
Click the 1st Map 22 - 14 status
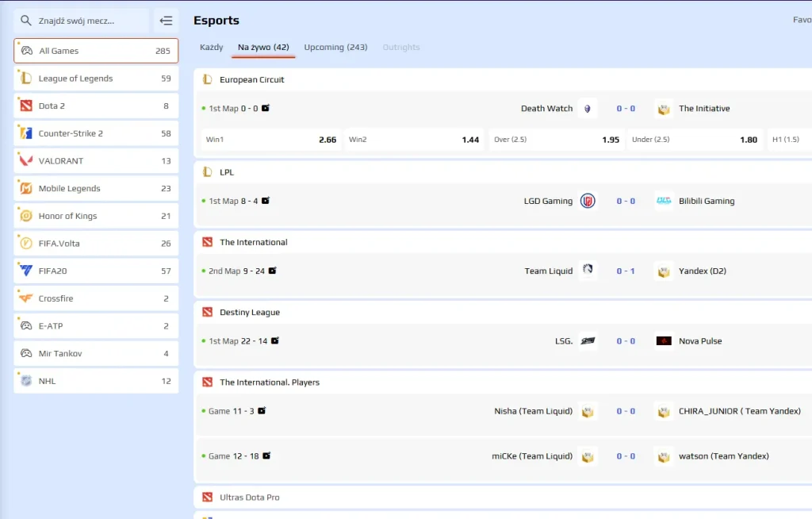(238, 340)
